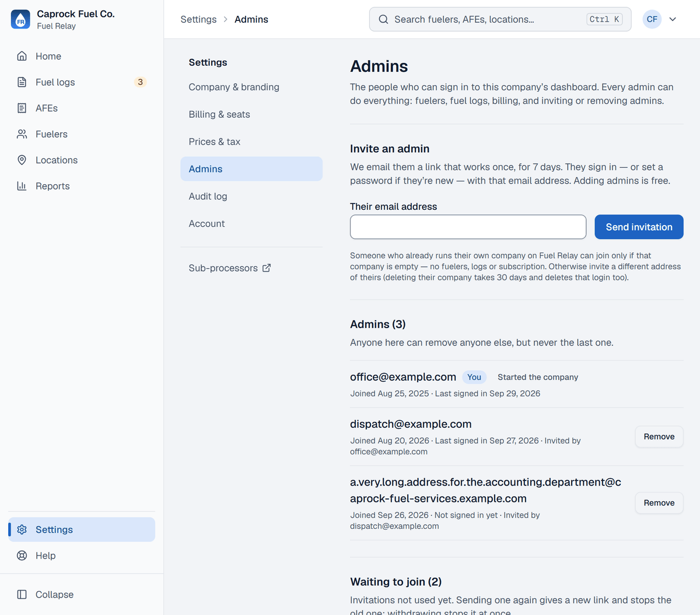Viewport: 700px width, 615px height.
Task: Click the Reports bar chart icon
Action: point(22,186)
